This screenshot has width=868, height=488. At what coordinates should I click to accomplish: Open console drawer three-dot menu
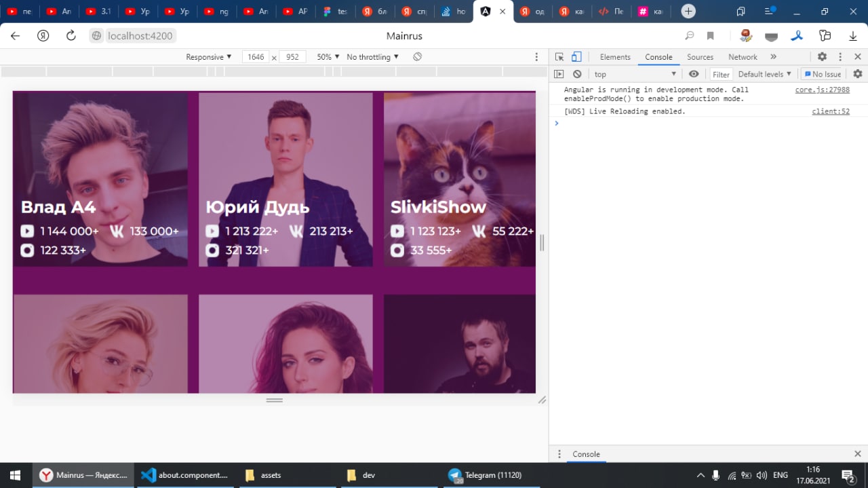click(x=559, y=454)
